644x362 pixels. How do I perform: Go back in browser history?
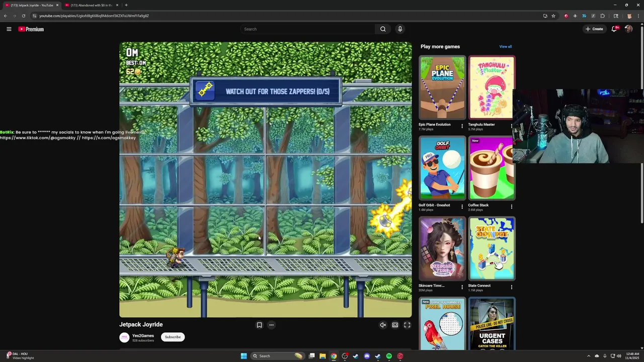(x=6, y=16)
